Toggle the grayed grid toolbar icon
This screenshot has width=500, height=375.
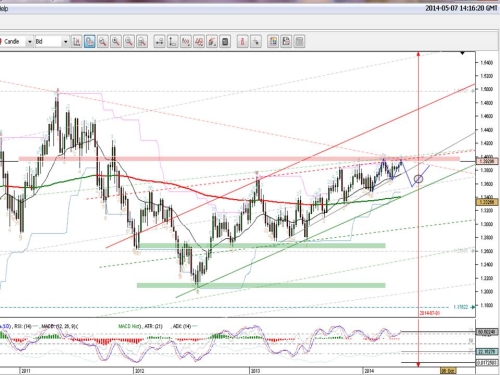(x=299, y=42)
